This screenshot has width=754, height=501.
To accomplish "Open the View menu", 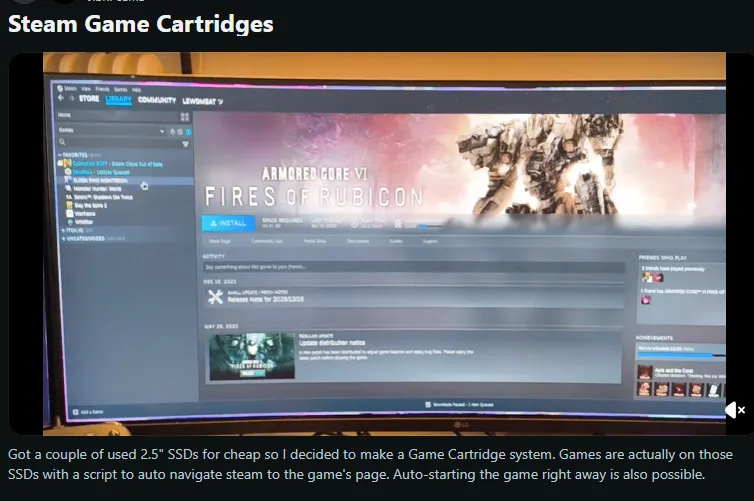I will pos(86,89).
